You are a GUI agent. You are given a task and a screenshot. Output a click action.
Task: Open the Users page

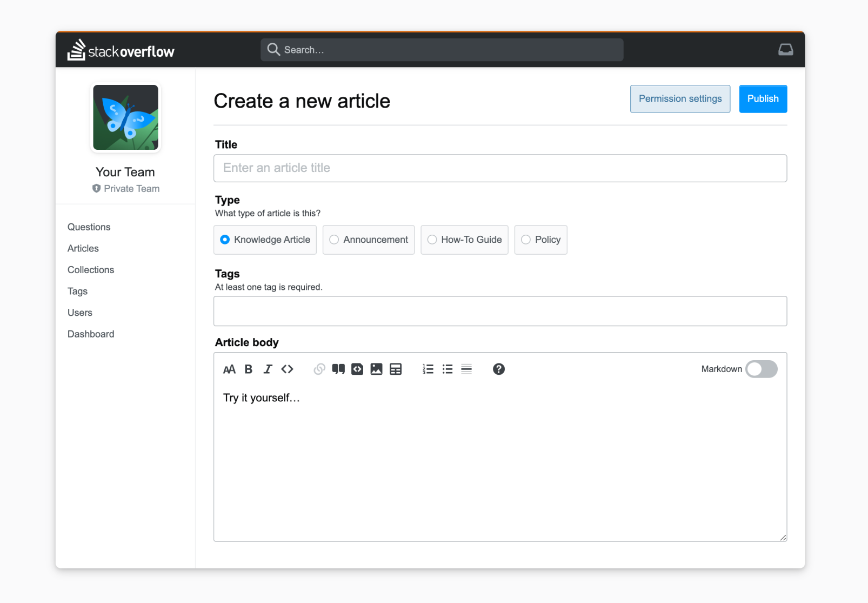click(80, 313)
